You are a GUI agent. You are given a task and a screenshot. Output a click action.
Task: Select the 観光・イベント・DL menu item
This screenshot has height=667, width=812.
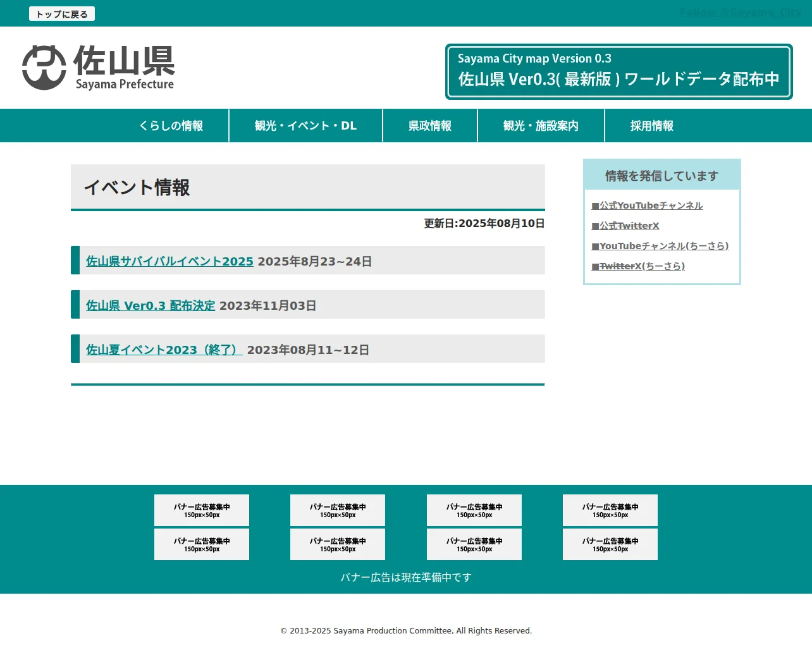[305, 126]
